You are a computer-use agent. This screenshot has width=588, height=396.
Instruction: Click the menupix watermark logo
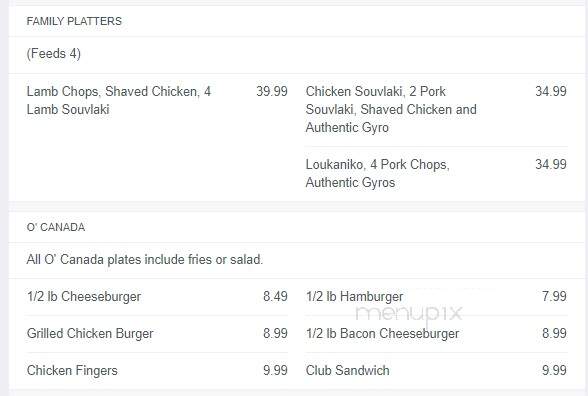(x=409, y=313)
